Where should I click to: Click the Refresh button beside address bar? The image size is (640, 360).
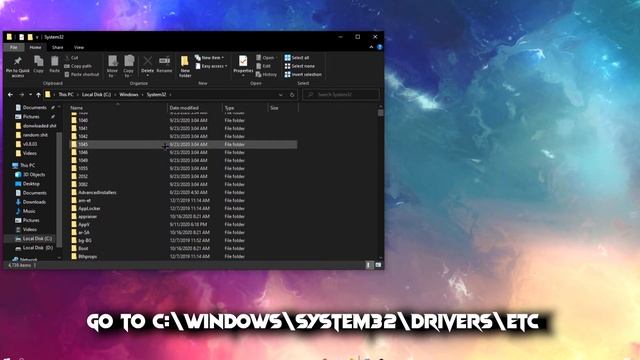[292, 95]
